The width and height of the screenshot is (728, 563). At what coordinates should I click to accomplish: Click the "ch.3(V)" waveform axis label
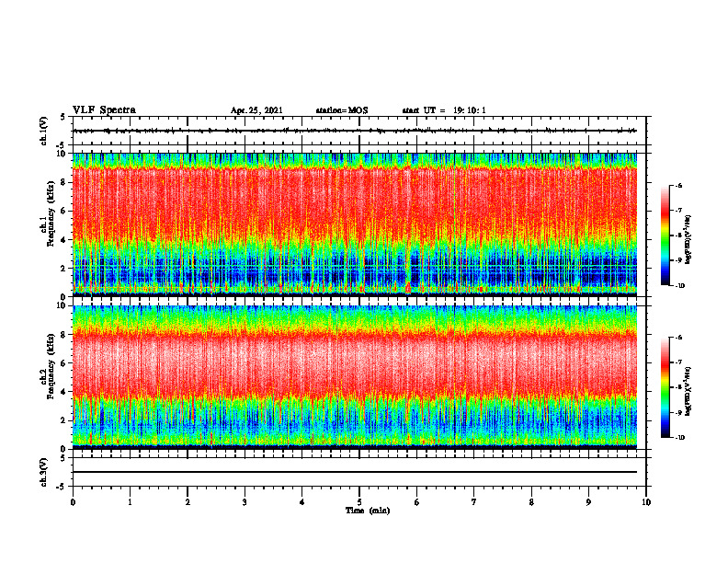coord(44,472)
